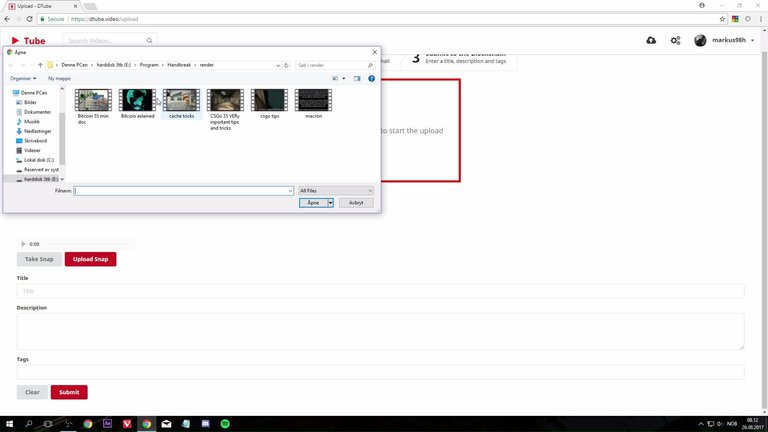Screen dimensions: 768x432
Task: Open the red Vivaldi taskbar icon
Action: point(127,424)
